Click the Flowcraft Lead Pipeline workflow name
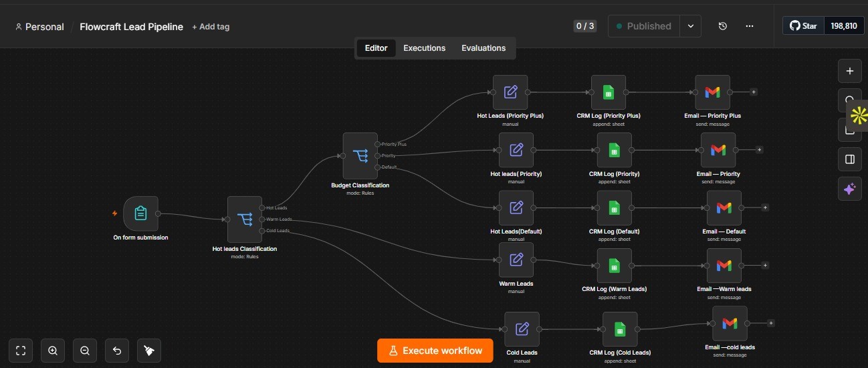 (x=131, y=27)
